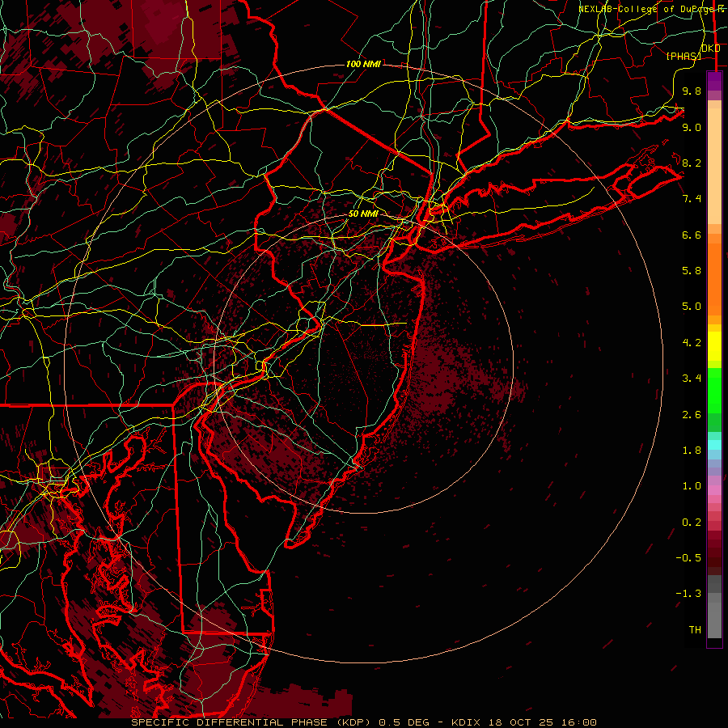Click the 4.2 value on the scale

coord(692,343)
